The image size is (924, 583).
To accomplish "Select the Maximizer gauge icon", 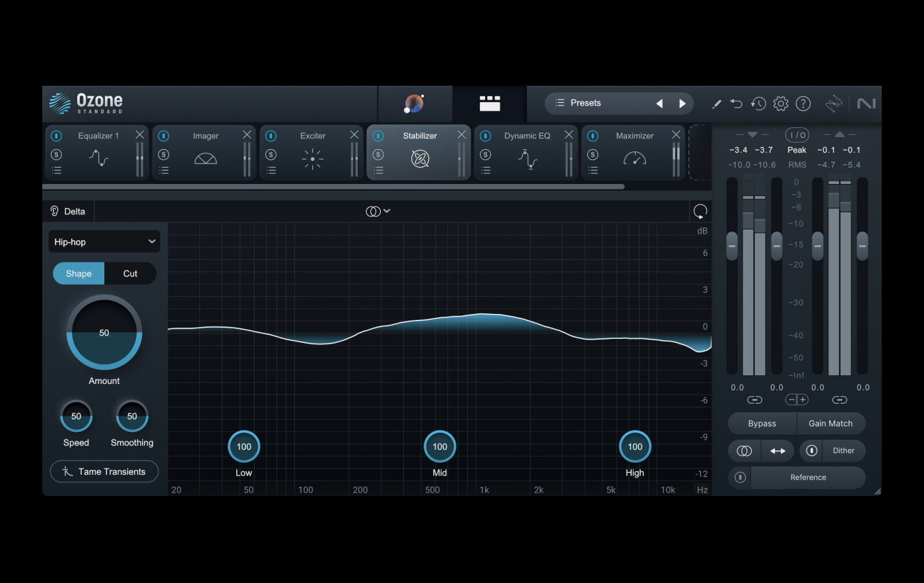I will click(635, 158).
